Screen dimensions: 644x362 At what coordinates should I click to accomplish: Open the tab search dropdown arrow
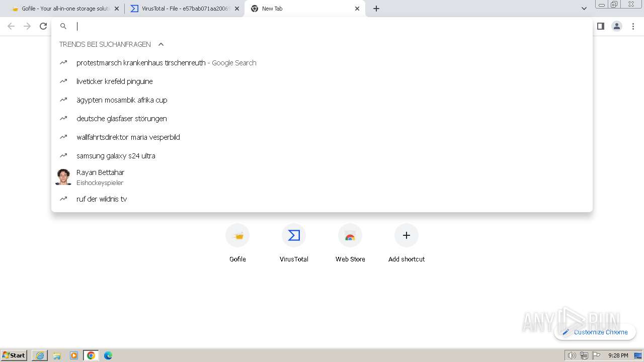584,9
